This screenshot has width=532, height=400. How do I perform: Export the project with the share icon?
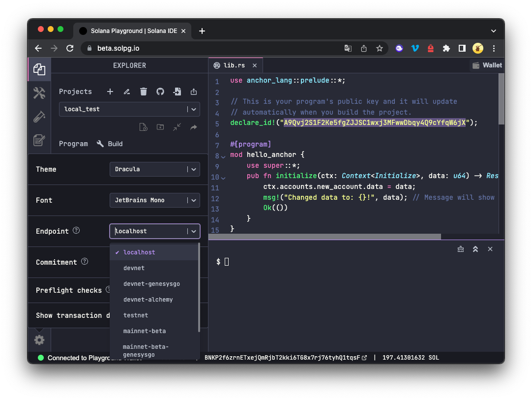[x=193, y=92]
